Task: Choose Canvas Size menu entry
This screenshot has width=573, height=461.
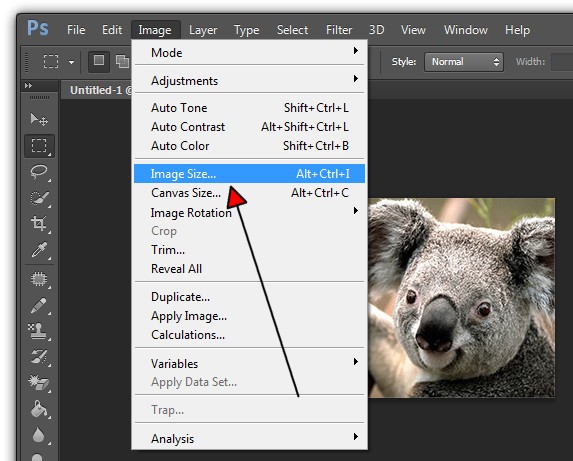Action: coord(249,193)
